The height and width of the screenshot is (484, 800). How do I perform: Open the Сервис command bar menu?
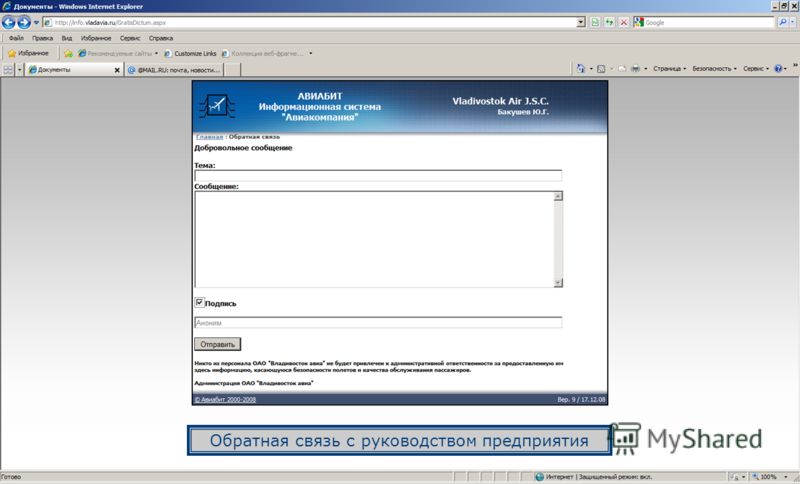[756, 68]
